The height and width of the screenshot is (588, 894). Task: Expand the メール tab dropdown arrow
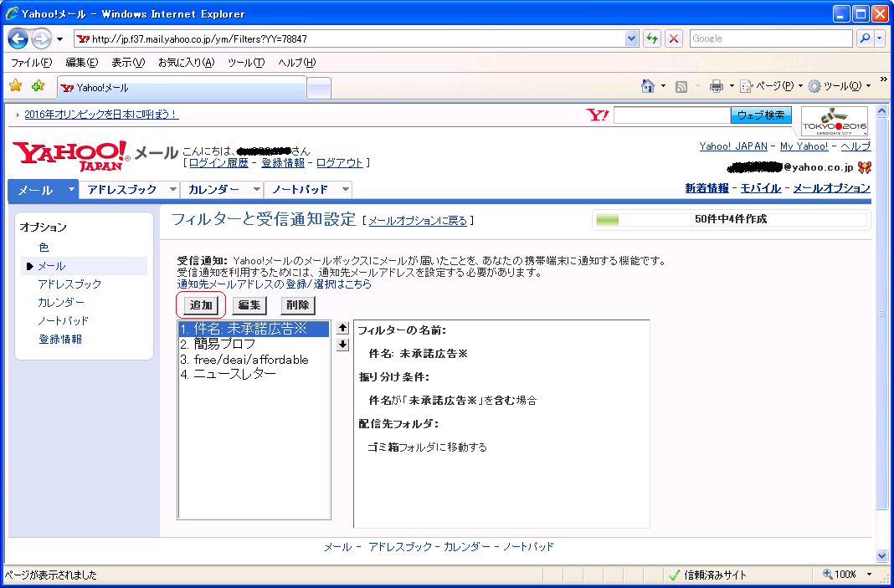[71, 189]
